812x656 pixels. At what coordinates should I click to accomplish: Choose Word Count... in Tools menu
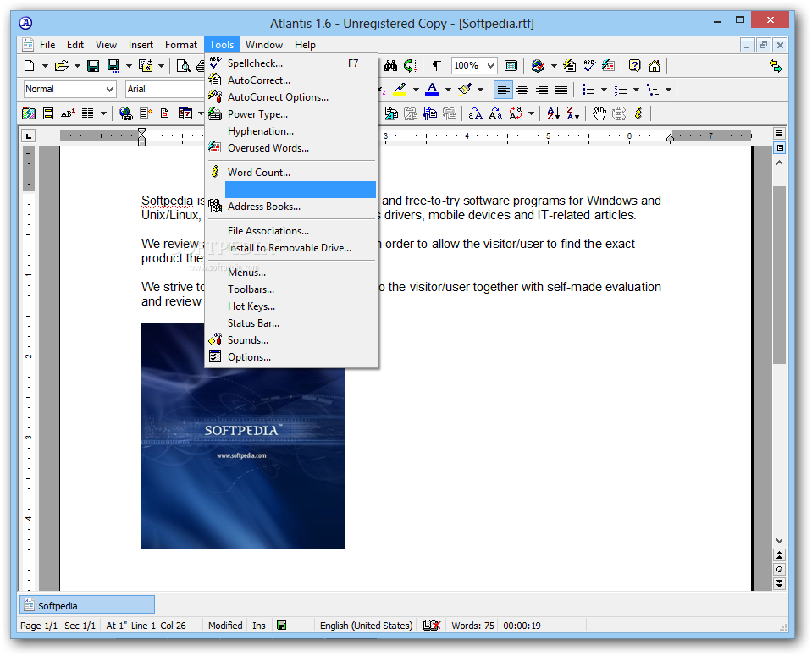(291, 173)
